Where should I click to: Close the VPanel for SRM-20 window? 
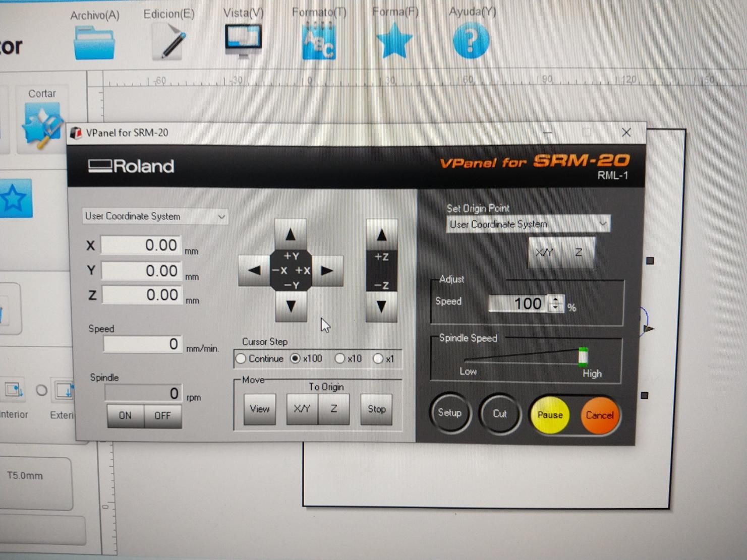pos(626,133)
